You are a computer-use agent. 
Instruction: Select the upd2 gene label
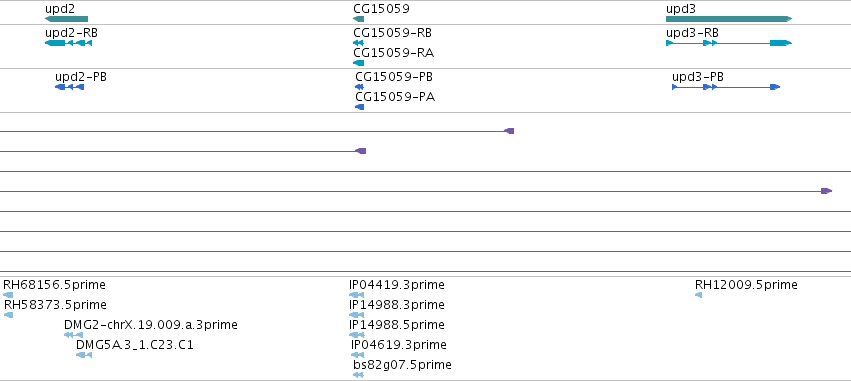(x=60, y=9)
